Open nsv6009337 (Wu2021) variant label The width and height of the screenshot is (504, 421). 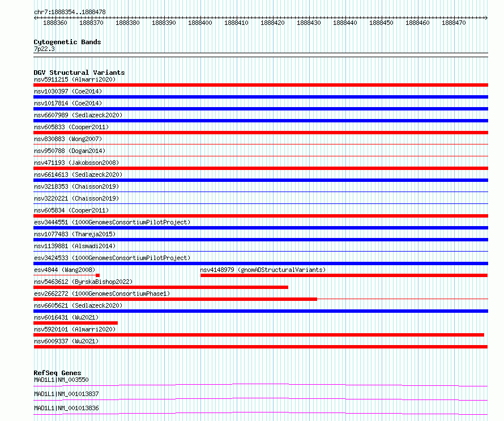click(x=66, y=341)
